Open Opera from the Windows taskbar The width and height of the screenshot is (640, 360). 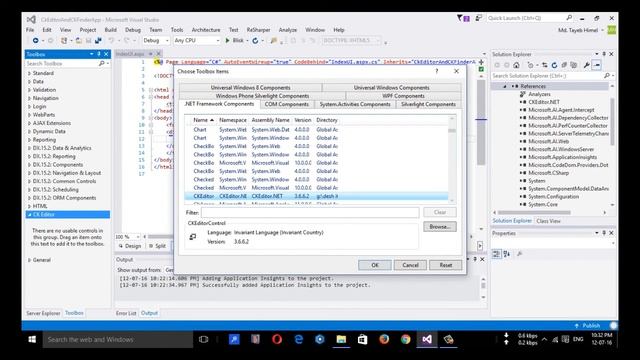pyautogui.click(x=277, y=339)
